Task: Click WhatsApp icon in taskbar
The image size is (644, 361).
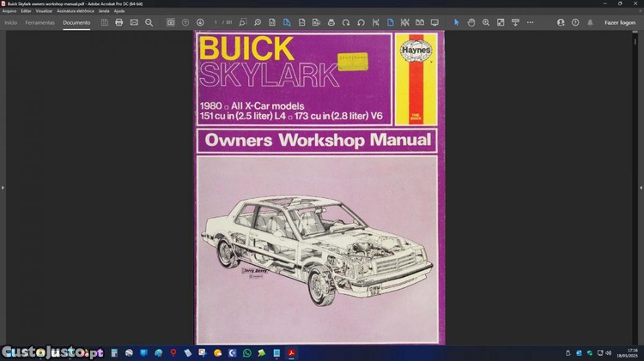Action: coord(247,352)
